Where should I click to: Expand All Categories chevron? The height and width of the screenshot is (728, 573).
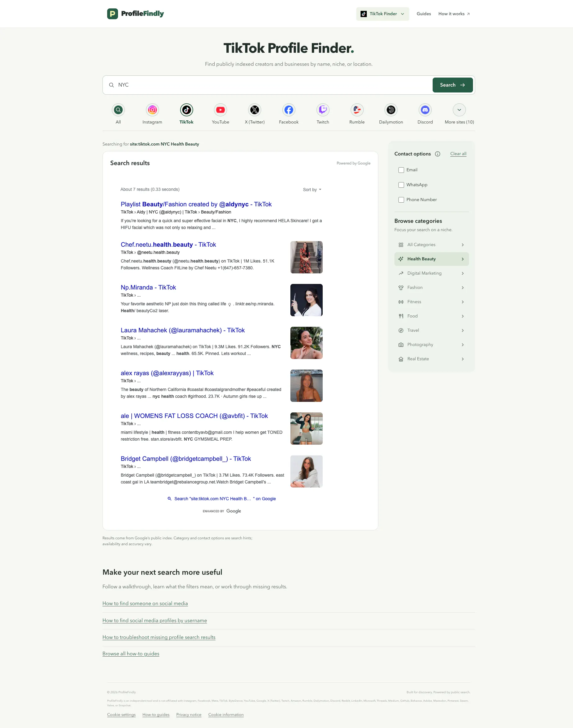(463, 245)
